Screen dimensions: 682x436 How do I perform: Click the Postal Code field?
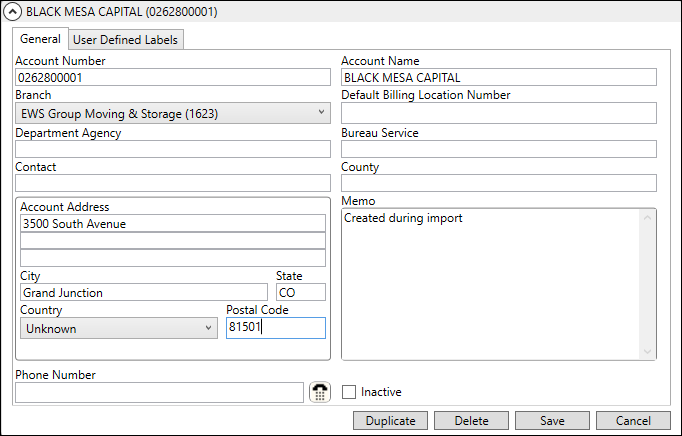[275, 328]
